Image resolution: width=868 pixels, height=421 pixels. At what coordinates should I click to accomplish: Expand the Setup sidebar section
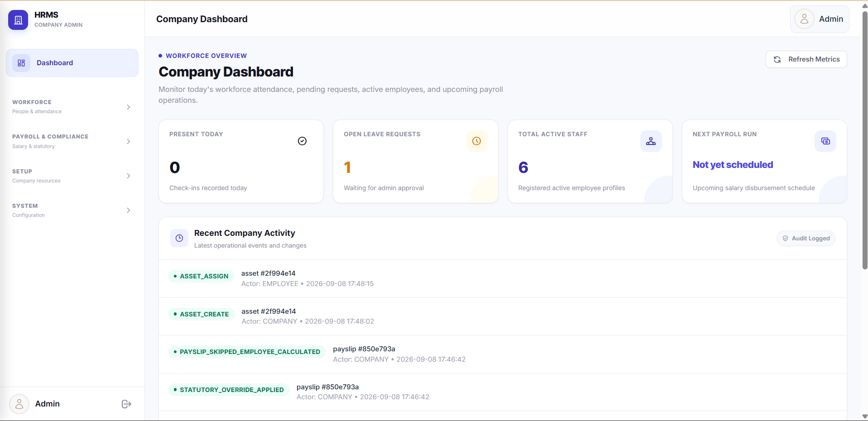(72, 176)
